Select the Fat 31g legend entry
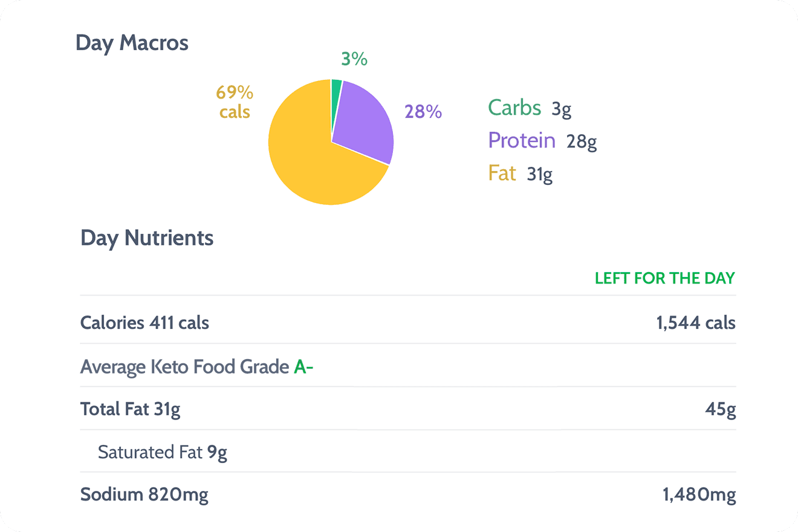The image size is (798, 532). click(520, 174)
